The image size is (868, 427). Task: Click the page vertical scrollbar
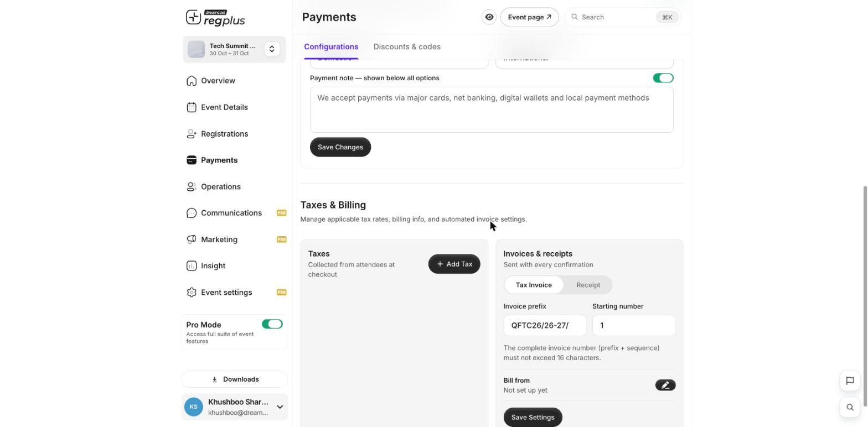865,296
